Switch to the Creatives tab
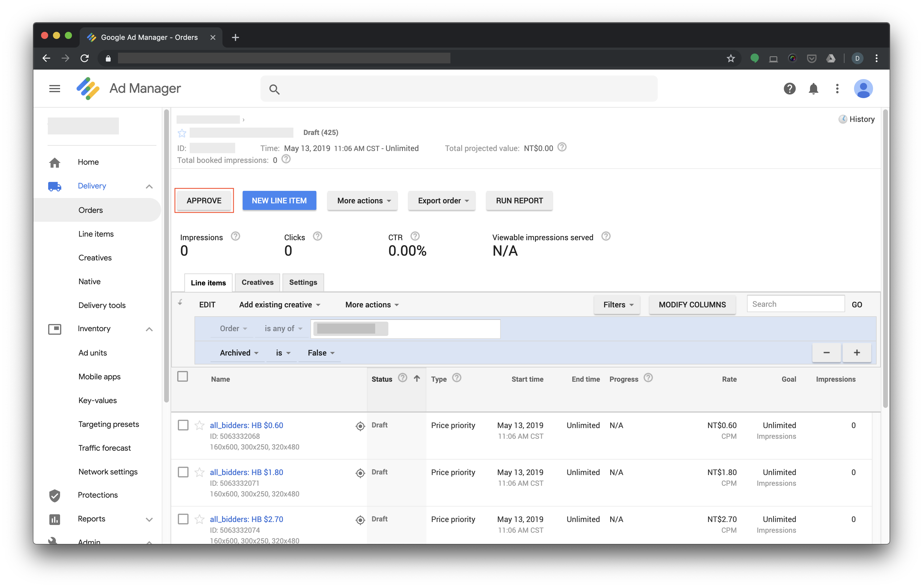Screen dimensions: 923x588 (x=257, y=282)
